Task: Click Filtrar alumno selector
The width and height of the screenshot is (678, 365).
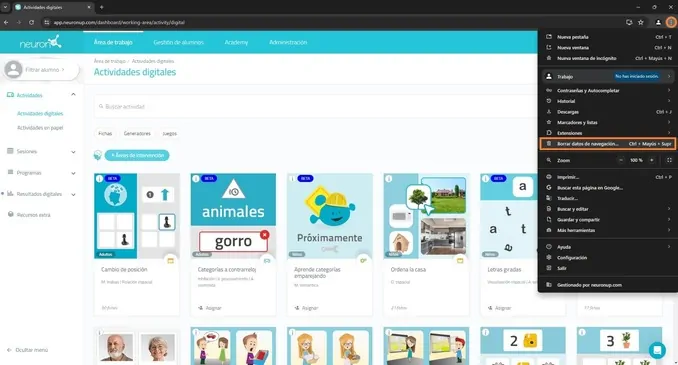Action: (x=42, y=70)
